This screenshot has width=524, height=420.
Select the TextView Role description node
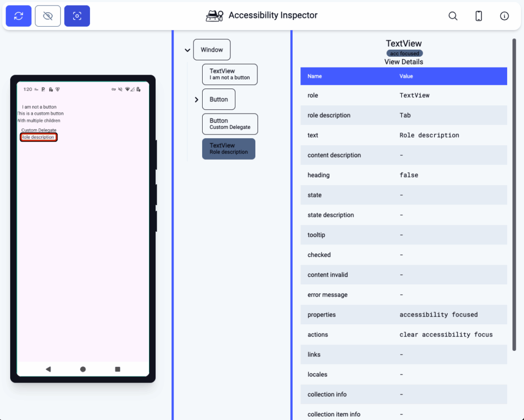click(x=228, y=148)
